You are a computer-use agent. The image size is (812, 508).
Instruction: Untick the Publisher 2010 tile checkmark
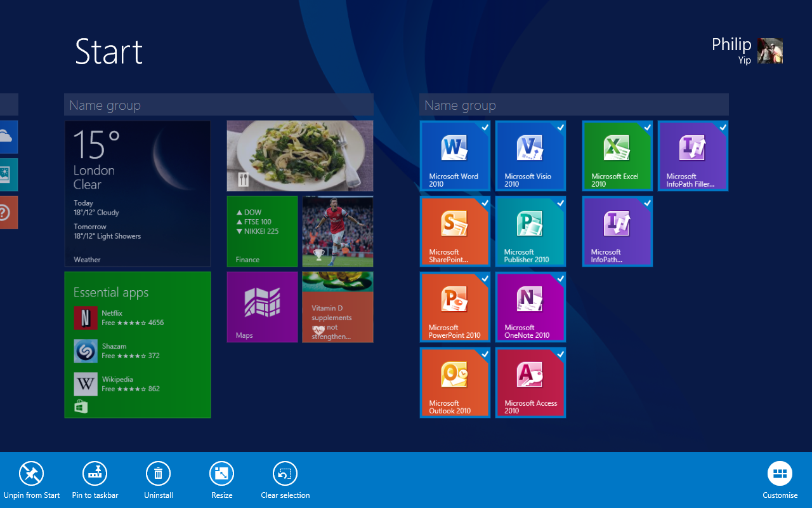560,203
